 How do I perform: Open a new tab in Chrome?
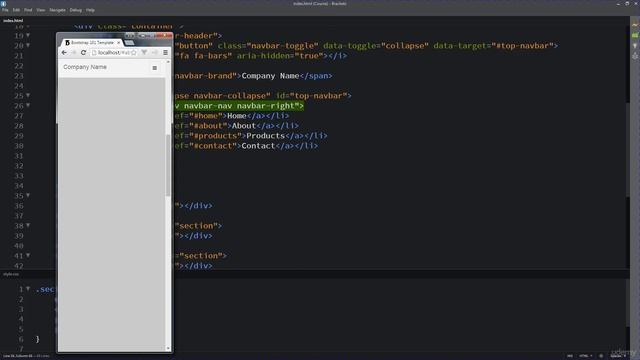click(129, 42)
